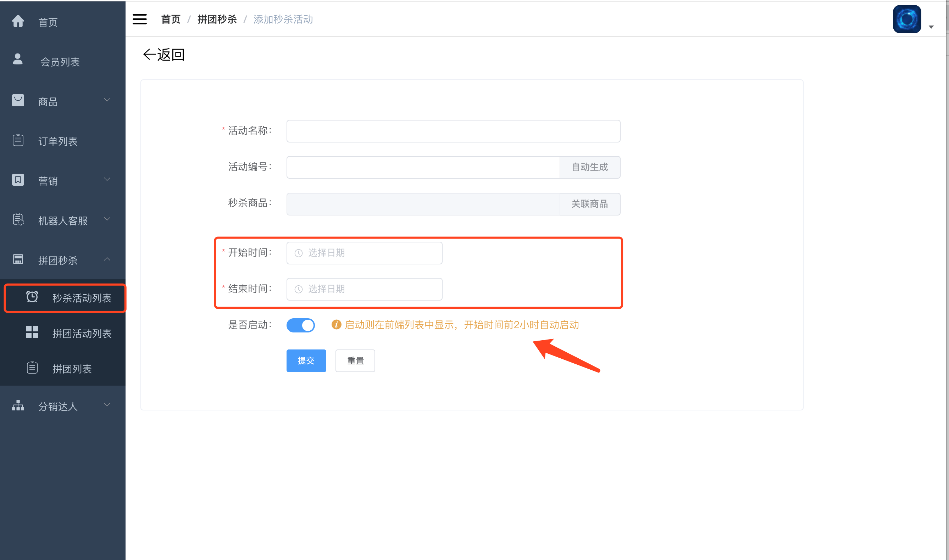
Task: Click the member list person icon
Action: (18, 59)
